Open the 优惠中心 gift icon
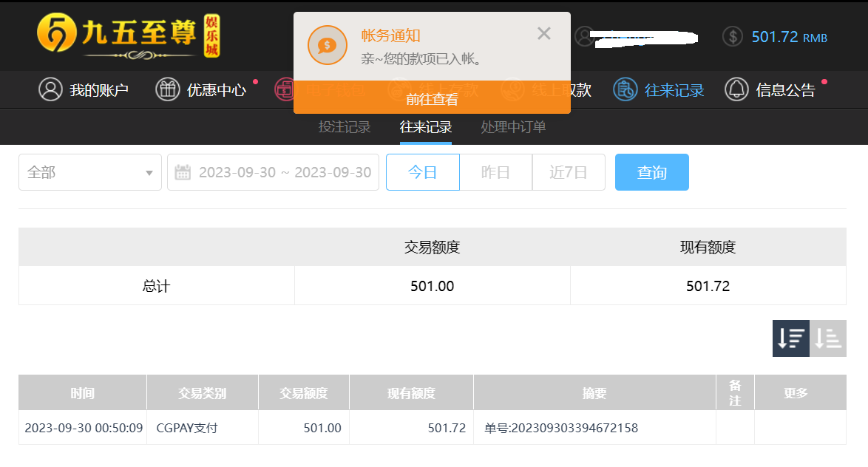Image resolution: width=868 pixels, height=467 pixels. [x=168, y=89]
